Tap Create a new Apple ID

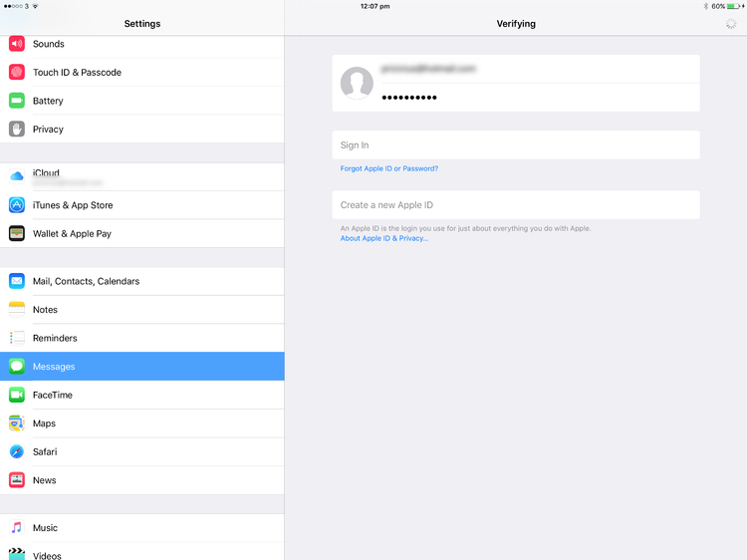[516, 205]
